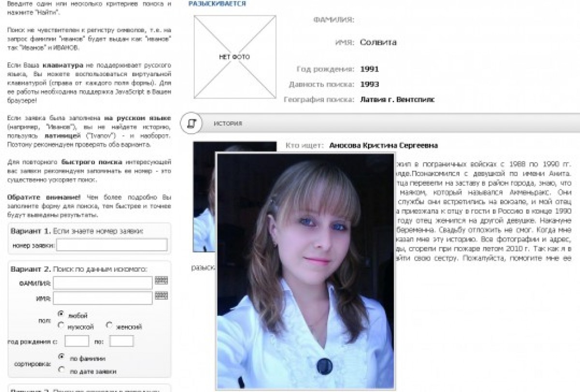The width and height of the screenshot is (580, 392).
Task: Sort results по дате заявки
Action: [61, 370]
